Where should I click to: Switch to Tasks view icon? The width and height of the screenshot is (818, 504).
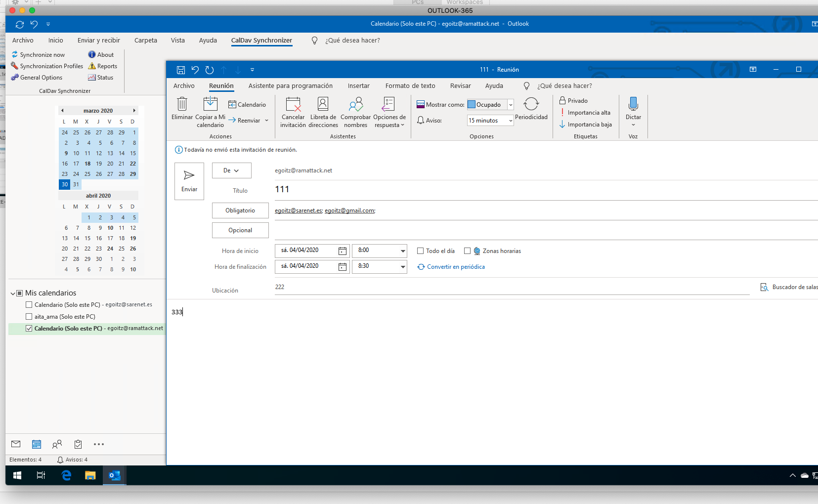(78, 444)
